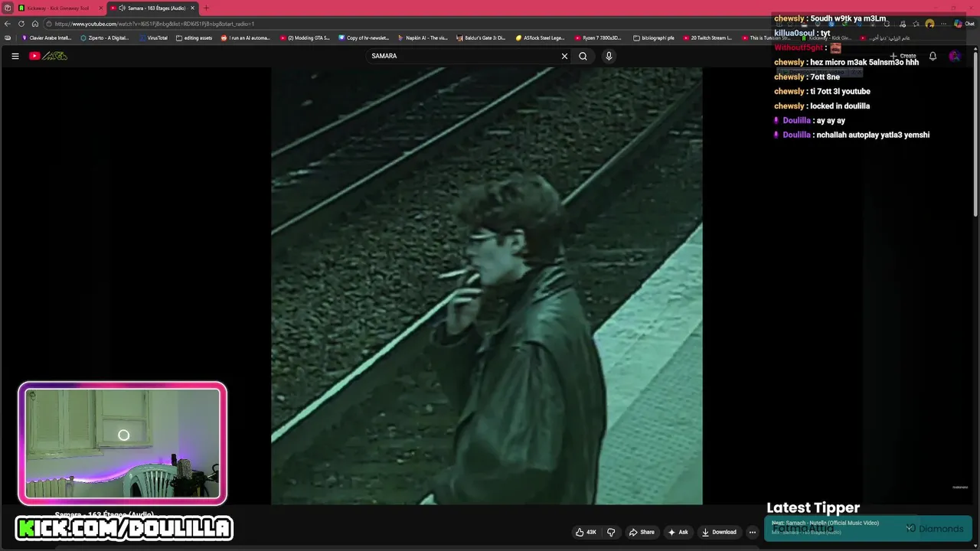Clear the SAMARA search text

coord(564,56)
